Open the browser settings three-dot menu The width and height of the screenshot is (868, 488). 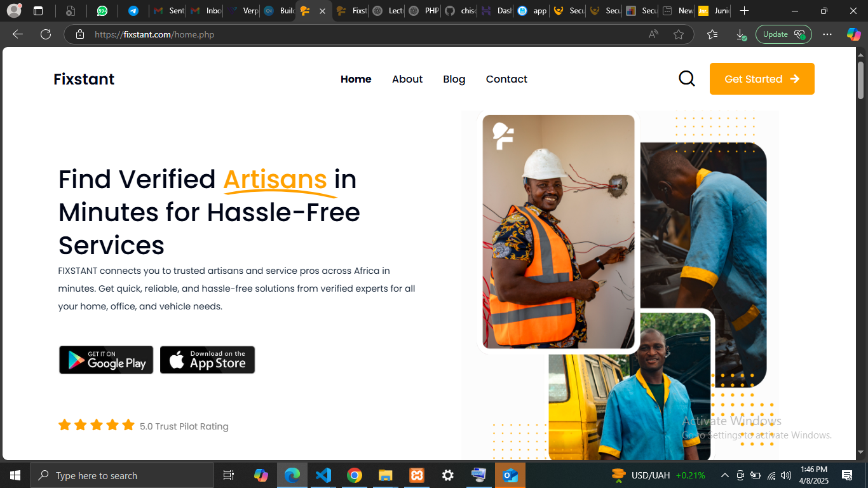pyautogui.click(x=827, y=34)
